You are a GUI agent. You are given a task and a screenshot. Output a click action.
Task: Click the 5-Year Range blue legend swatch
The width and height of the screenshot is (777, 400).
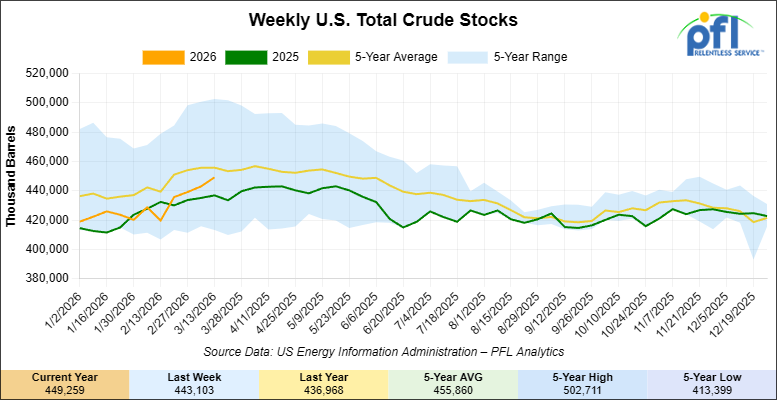466,57
